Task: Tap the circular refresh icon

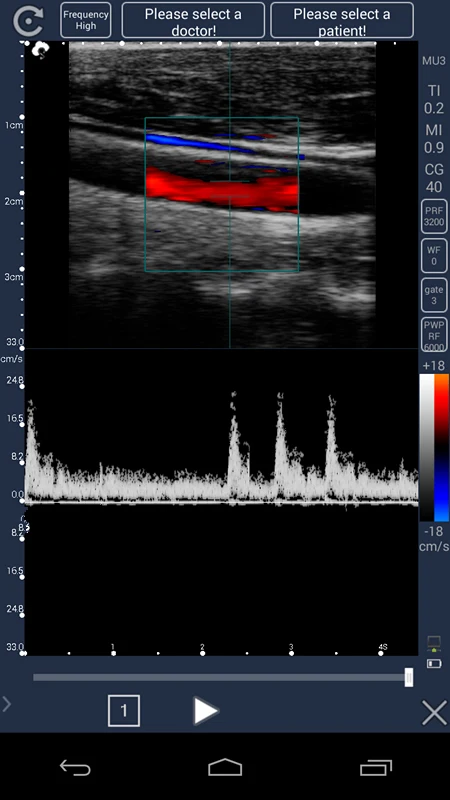Action: [x=29, y=20]
